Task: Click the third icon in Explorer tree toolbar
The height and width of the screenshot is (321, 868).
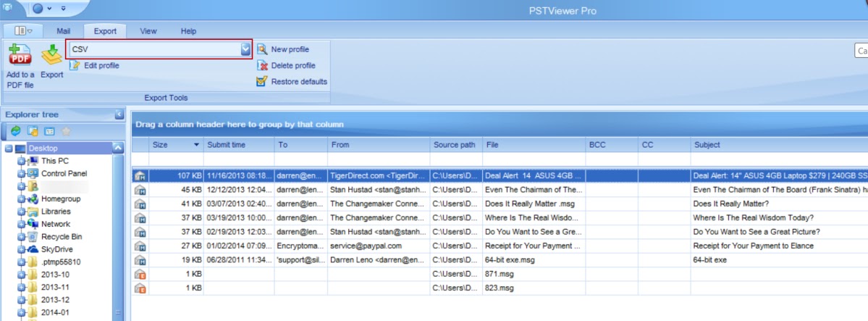Action: (49, 131)
